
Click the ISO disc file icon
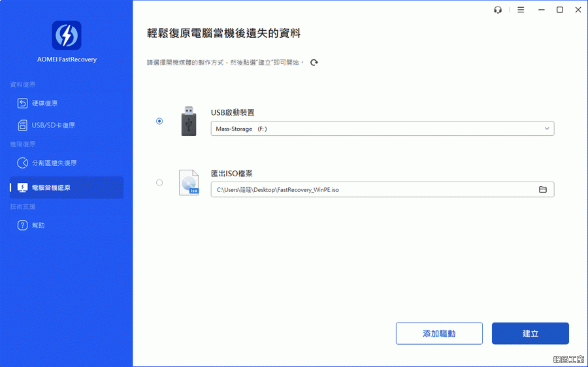(x=189, y=183)
